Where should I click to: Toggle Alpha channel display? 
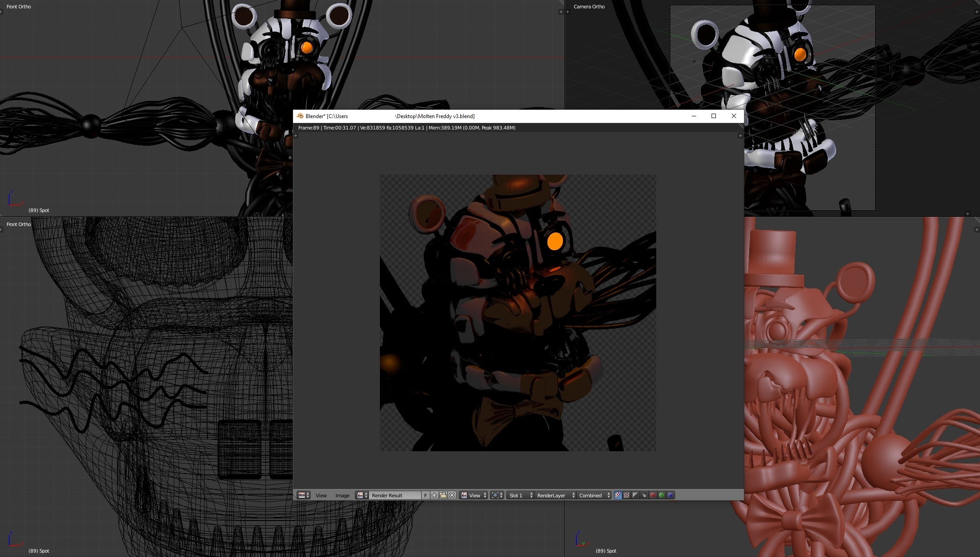click(x=635, y=495)
